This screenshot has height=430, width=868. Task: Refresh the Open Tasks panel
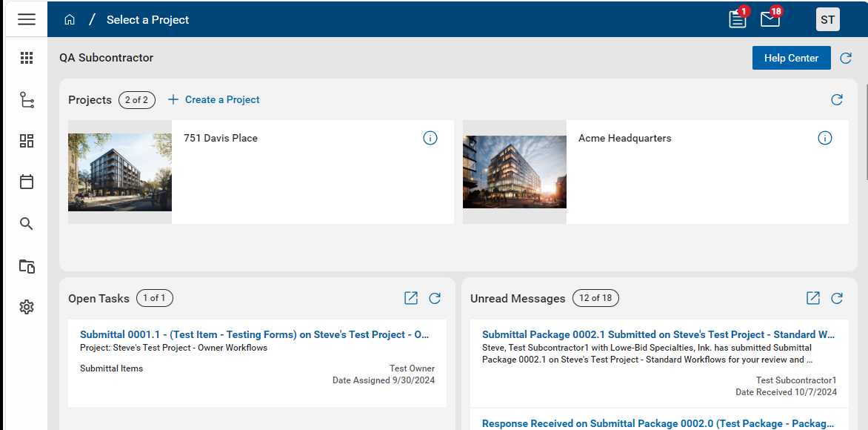click(x=435, y=298)
